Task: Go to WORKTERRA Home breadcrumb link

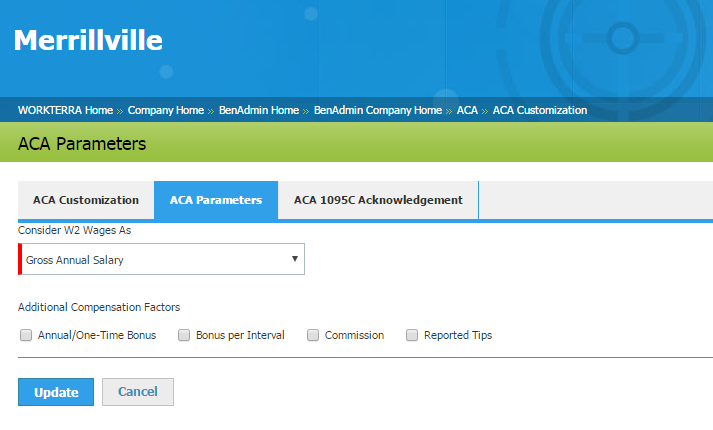Action: (x=65, y=110)
